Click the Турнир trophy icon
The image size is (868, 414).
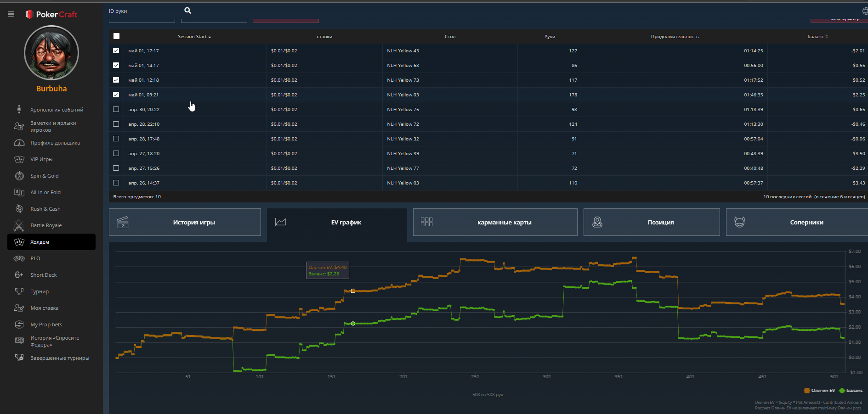(x=19, y=291)
